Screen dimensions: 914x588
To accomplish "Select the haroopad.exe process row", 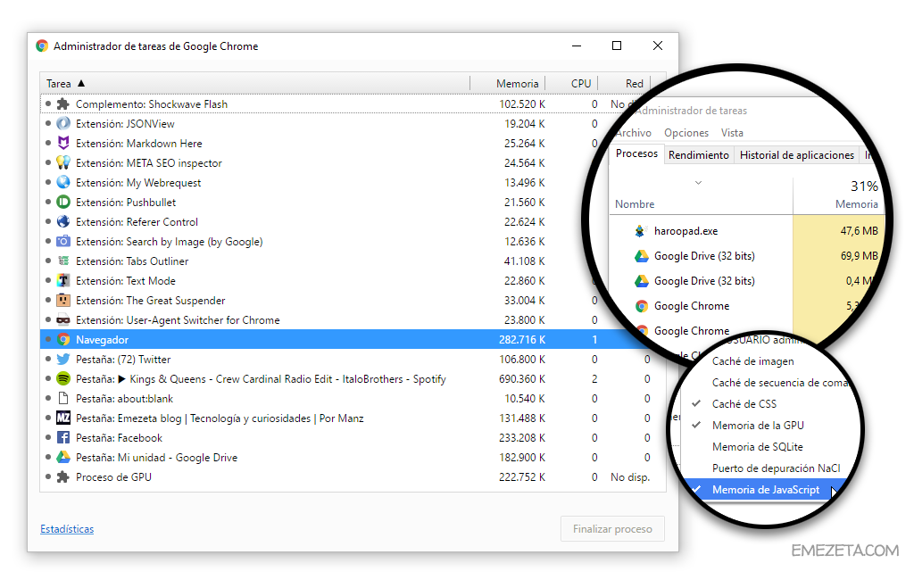I will 747,231.
